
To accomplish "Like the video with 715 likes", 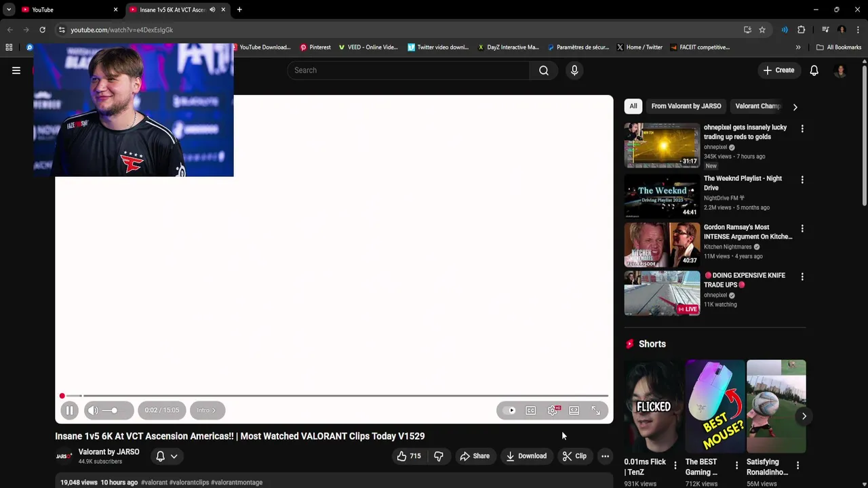I will pos(409,456).
